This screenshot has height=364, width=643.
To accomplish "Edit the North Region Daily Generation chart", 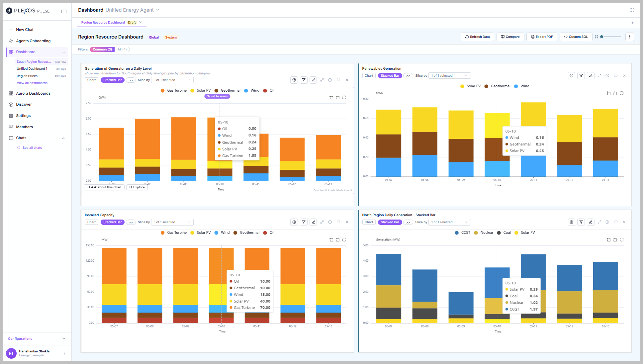I will click(x=591, y=222).
